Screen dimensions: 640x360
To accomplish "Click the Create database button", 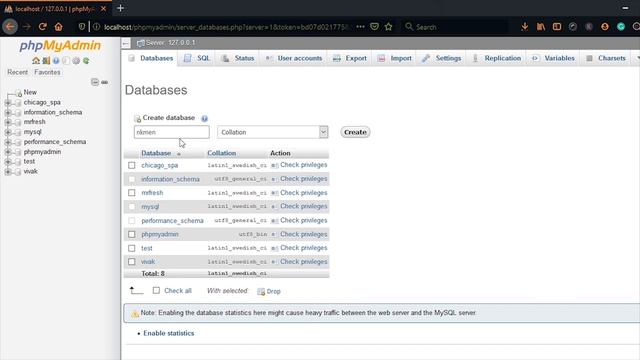I will coord(355,132).
